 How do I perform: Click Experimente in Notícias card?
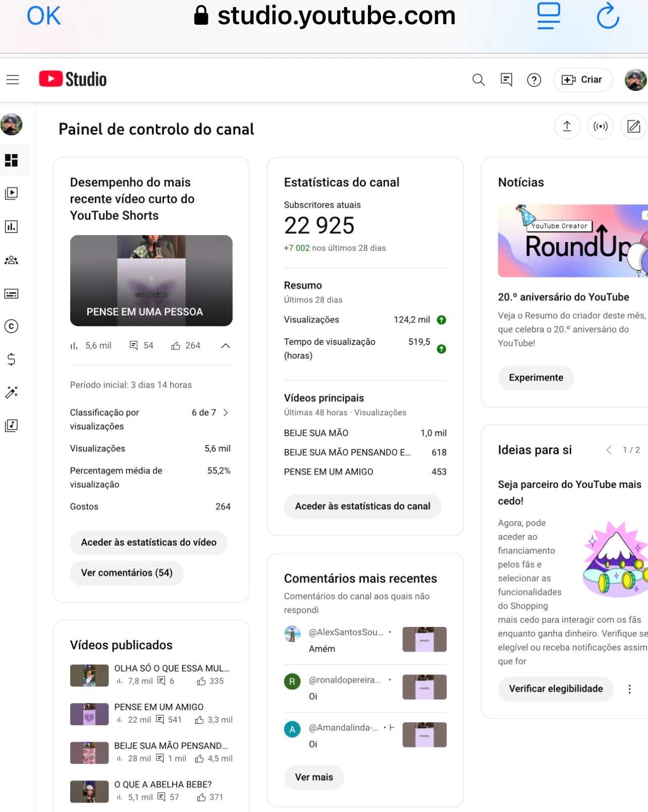click(536, 378)
